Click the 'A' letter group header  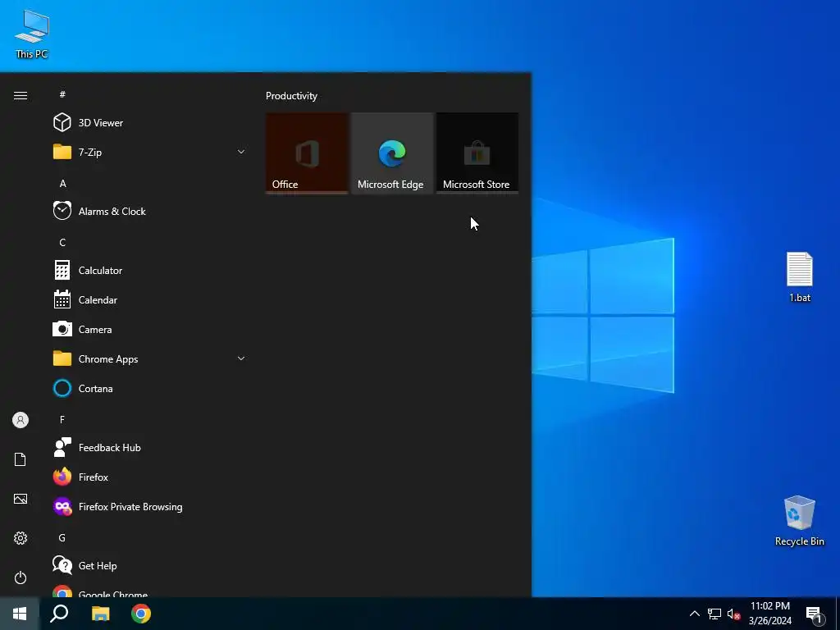coord(62,183)
